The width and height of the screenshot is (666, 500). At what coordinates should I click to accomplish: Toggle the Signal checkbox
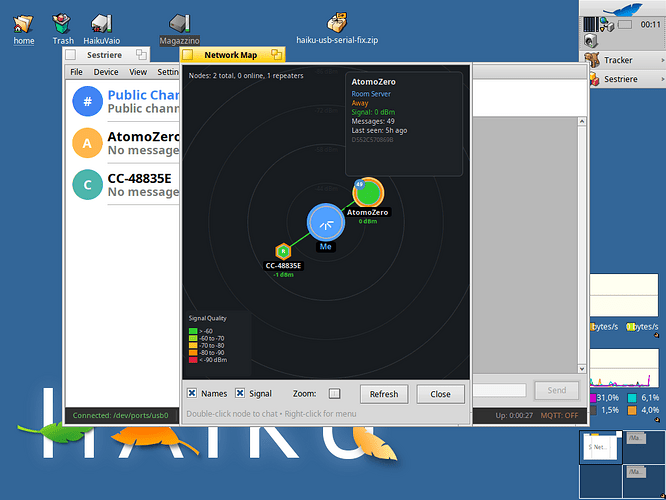240,393
